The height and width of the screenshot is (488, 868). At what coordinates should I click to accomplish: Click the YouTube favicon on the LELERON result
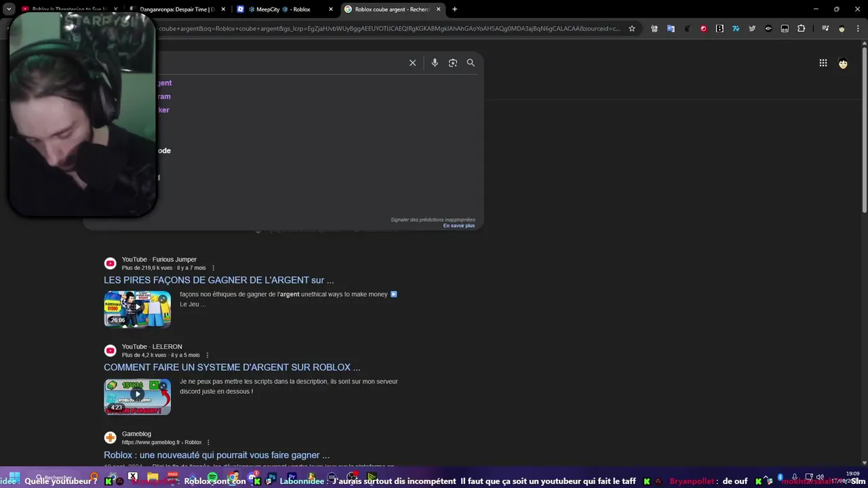coord(110,350)
